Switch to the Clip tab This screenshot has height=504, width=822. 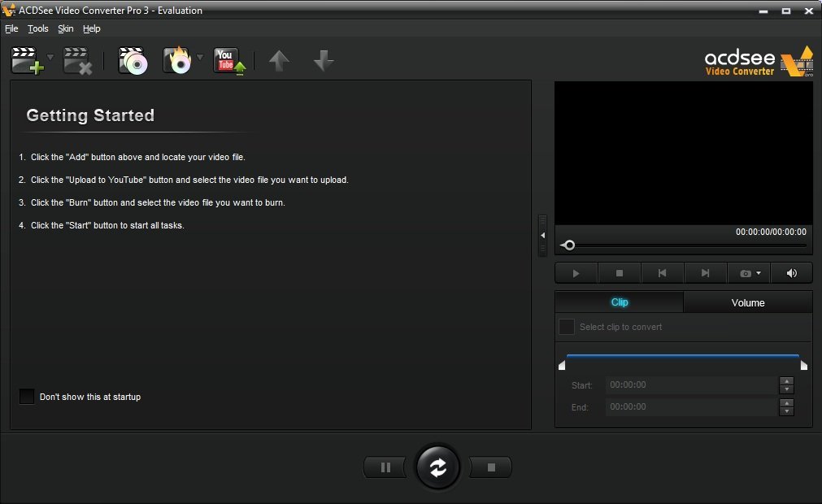(x=619, y=302)
